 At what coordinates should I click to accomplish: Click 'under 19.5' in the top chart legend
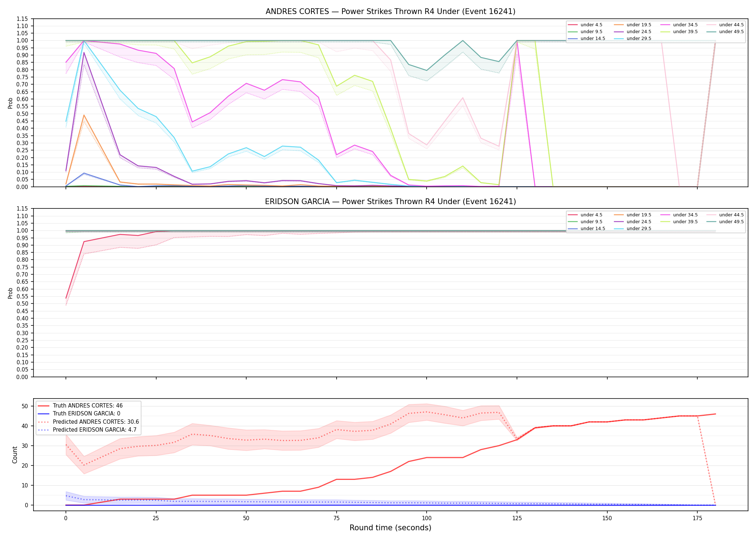pos(639,25)
